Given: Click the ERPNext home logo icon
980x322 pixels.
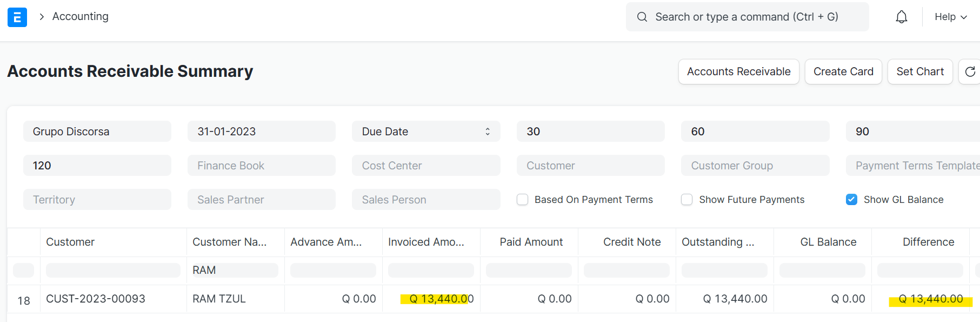Looking at the screenshot, I should [17, 17].
